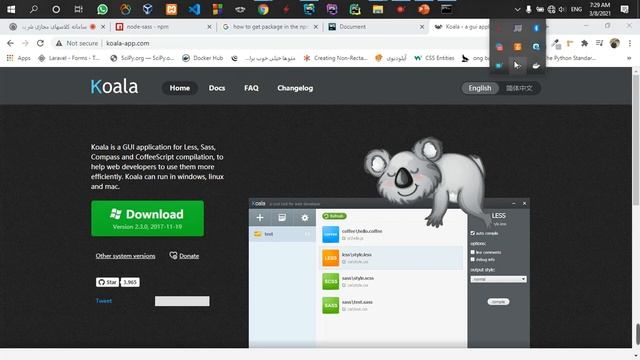Open the volume tray icon
The width and height of the screenshot is (640, 360).
tap(562, 9)
